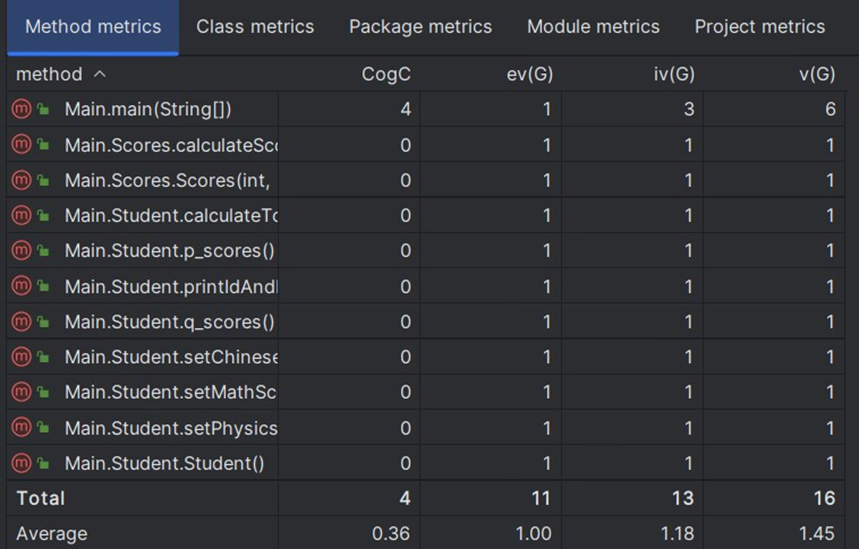This screenshot has width=859, height=549.
Task: Open Project metrics tab
Action: click(760, 27)
